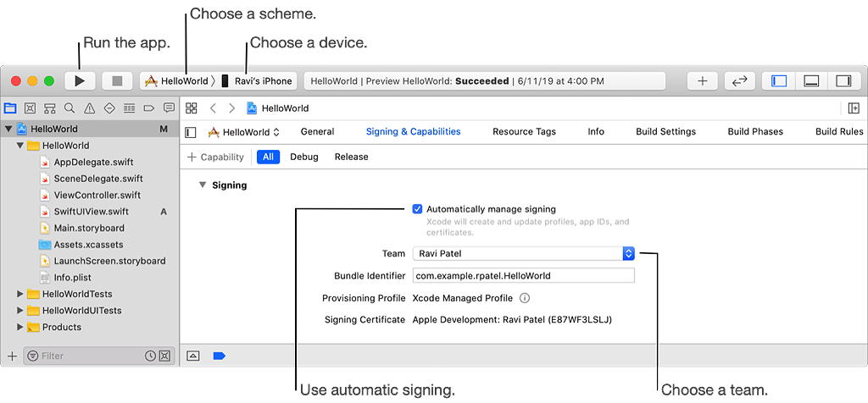
Task: Switch to Build Settings tab
Action: click(666, 131)
